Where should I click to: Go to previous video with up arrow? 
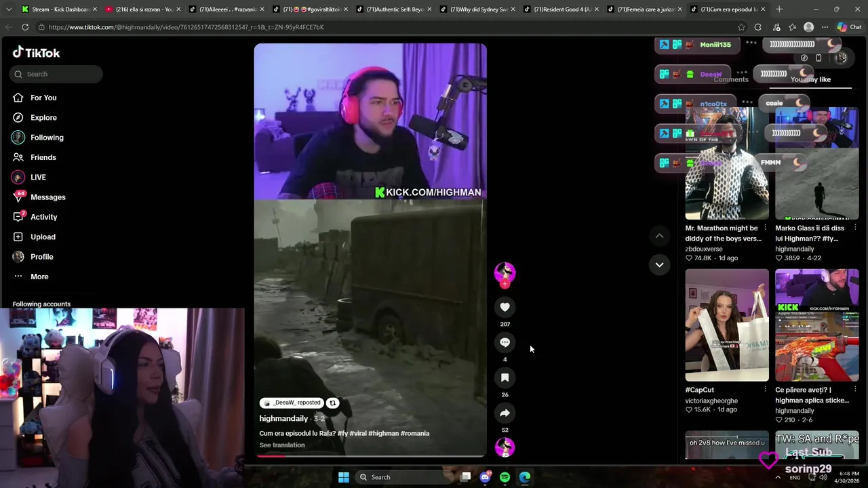tap(659, 236)
